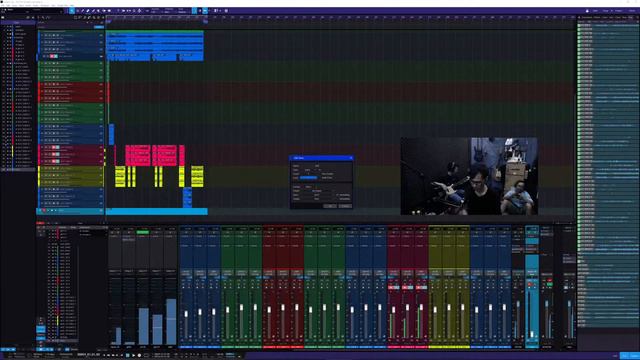The image size is (640, 360).
Task: Click the right cancel button at dialog bottom
Action: (345, 206)
